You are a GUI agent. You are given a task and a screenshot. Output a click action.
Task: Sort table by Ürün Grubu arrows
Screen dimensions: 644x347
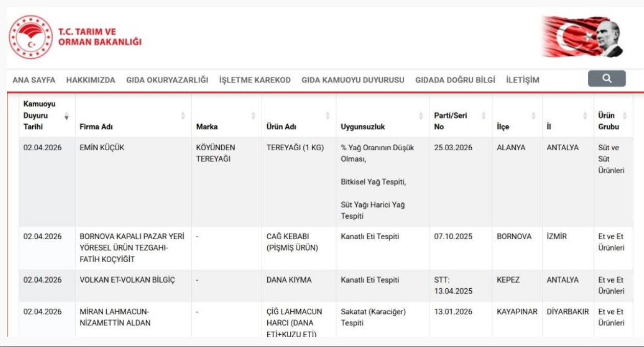[625, 116]
